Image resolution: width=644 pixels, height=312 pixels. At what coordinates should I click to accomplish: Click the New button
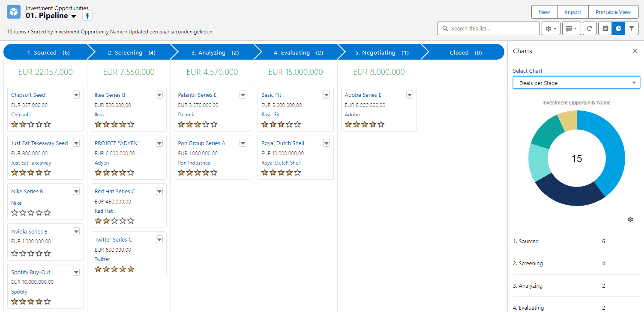pos(544,12)
